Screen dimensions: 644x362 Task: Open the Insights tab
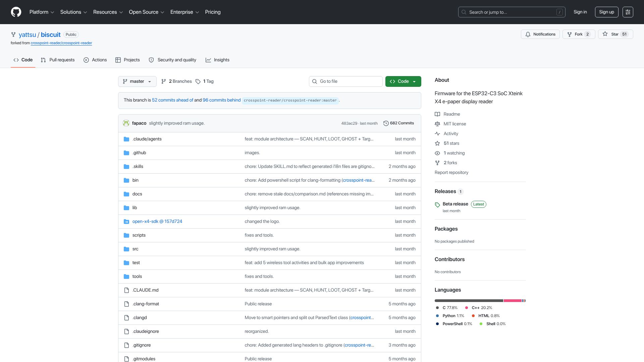(x=218, y=60)
